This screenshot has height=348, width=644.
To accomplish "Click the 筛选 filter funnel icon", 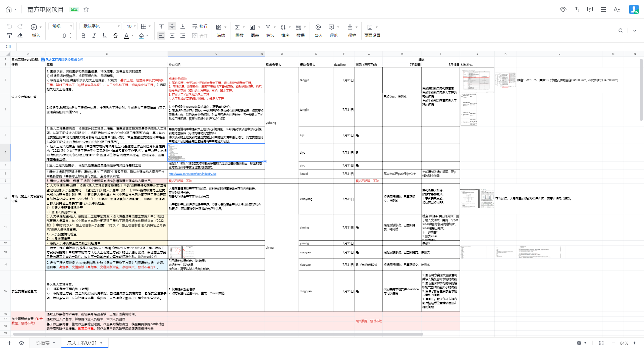I will [x=268, y=27].
